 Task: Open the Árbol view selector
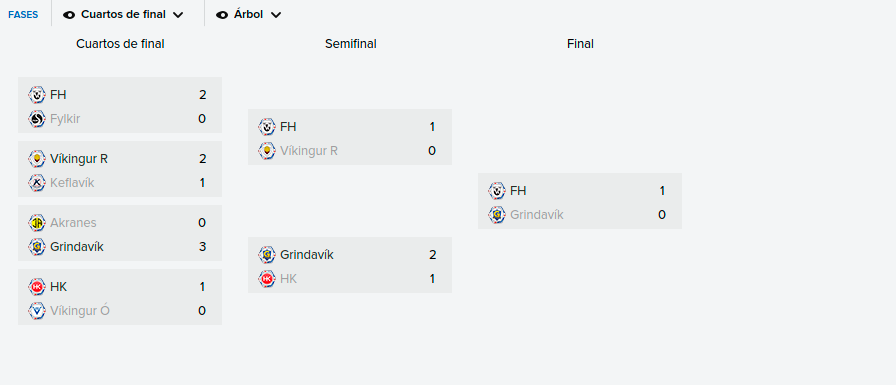[x=249, y=15]
